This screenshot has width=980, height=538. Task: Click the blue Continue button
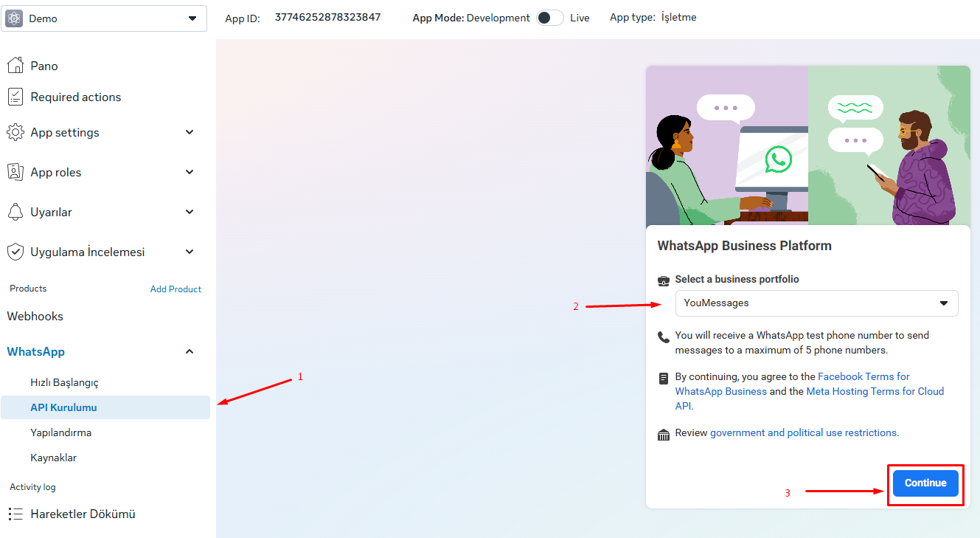click(925, 483)
